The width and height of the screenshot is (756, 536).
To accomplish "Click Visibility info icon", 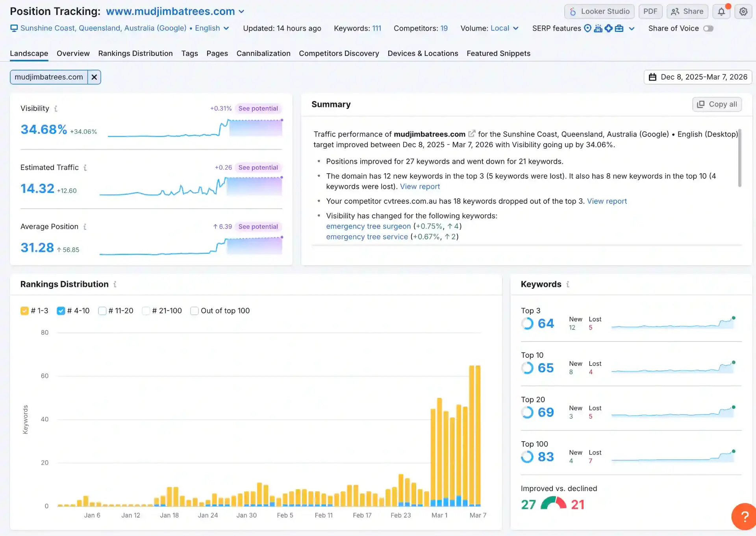I will point(56,109).
